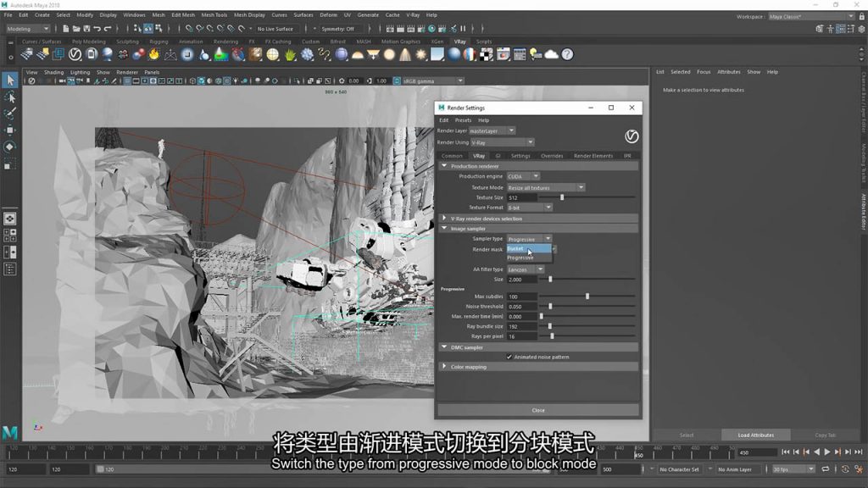Choose Progressive from Sampler type list
Viewport: 868px width, 488px height.
529,258
